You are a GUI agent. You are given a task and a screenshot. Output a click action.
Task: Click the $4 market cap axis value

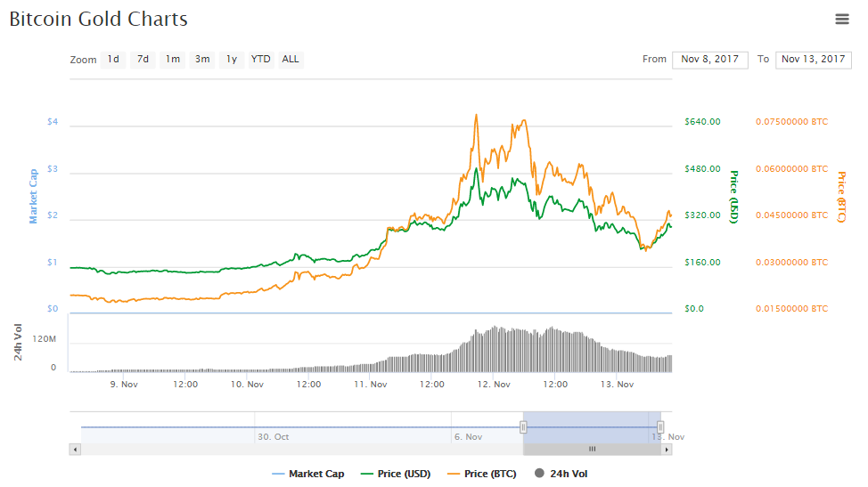[x=53, y=122]
